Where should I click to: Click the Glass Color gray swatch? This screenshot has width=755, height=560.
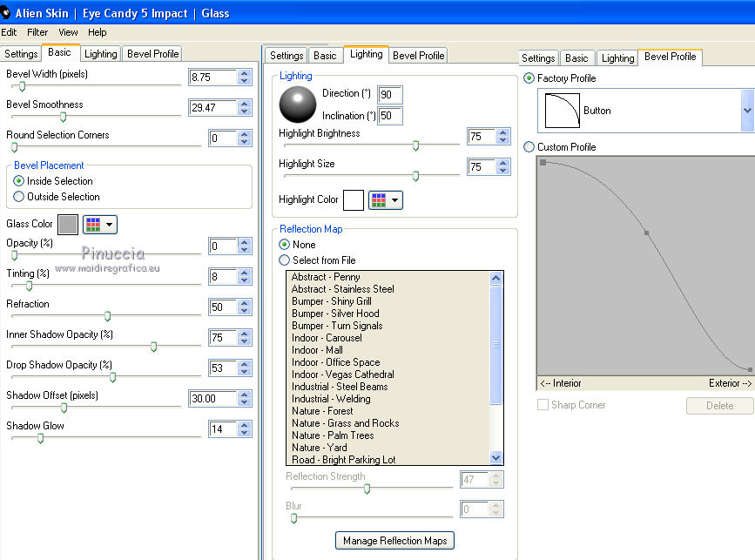click(68, 225)
